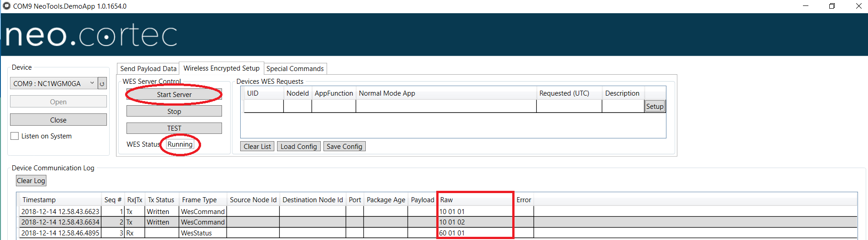
Task: Click the Clear List button
Action: (257, 146)
